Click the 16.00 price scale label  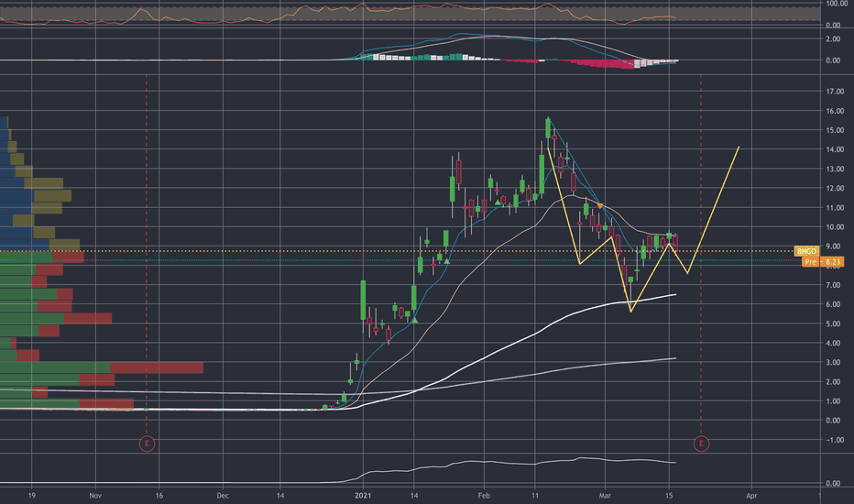click(x=835, y=111)
